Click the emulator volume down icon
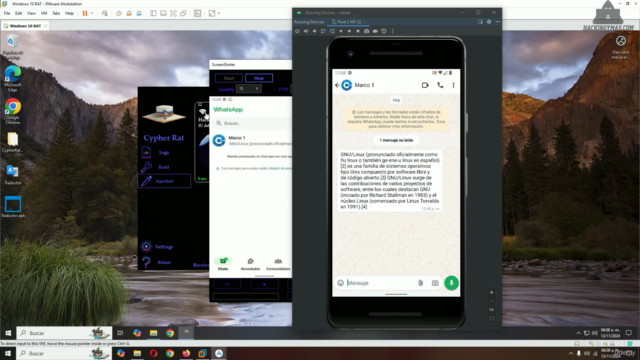 pos(315,31)
